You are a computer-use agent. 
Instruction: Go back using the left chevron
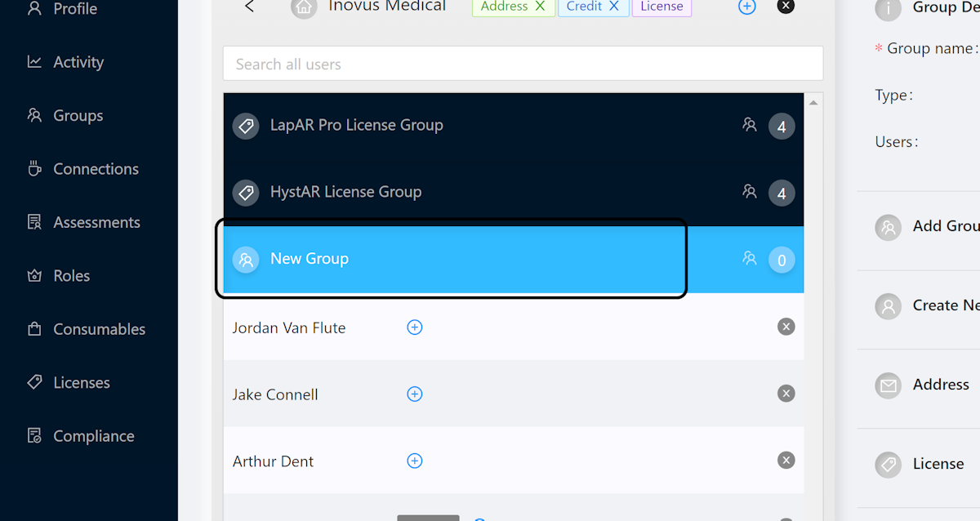coord(250,7)
